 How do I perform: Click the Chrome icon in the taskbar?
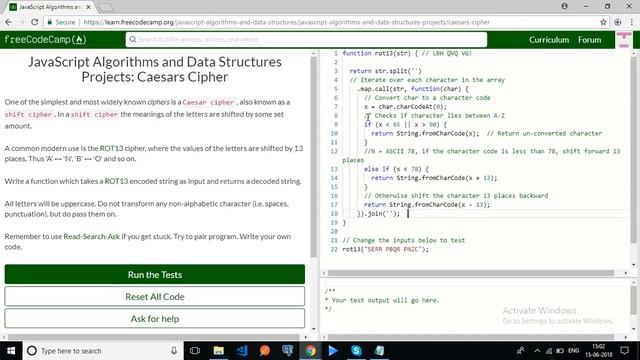pyautogui.click(x=311, y=351)
